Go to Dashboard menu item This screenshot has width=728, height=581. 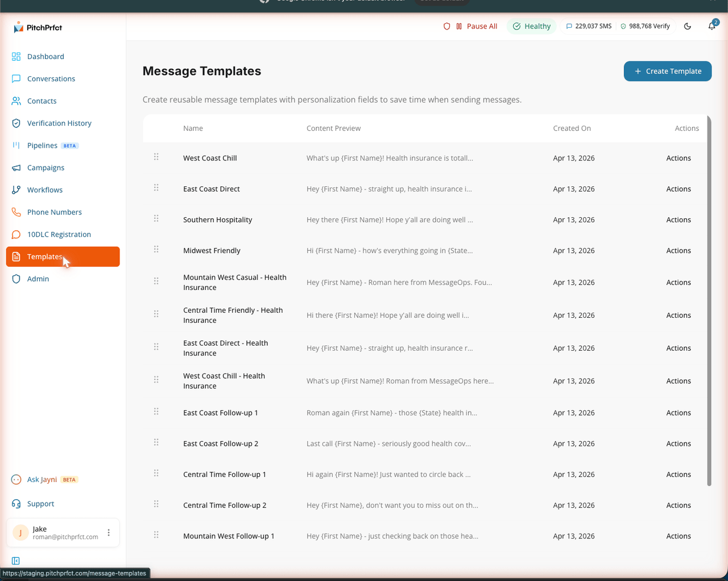coord(63,56)
